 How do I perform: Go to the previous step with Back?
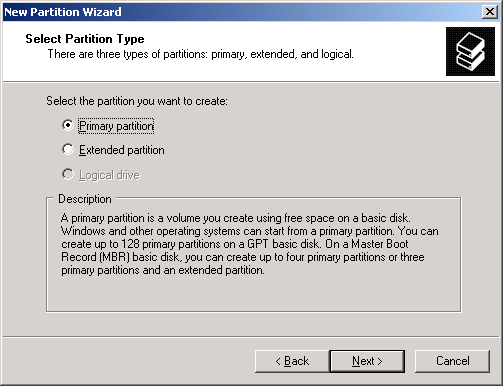[x=292, y=361]
